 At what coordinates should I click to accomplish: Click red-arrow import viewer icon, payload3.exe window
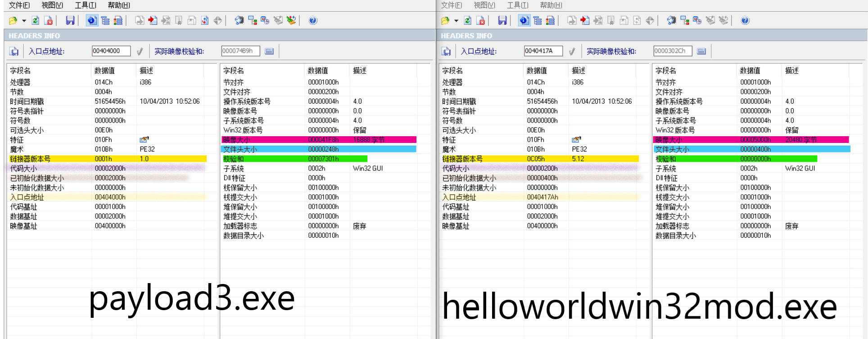pos(153,20)
